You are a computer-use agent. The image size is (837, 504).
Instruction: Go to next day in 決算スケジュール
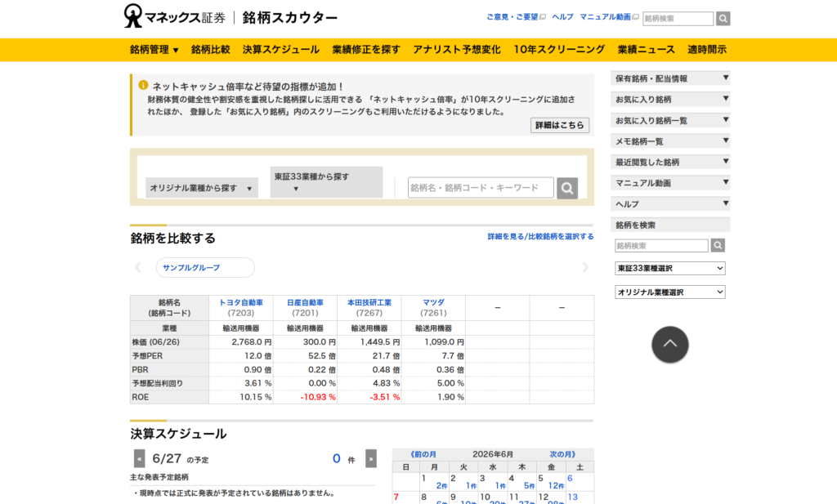[371, 459]
